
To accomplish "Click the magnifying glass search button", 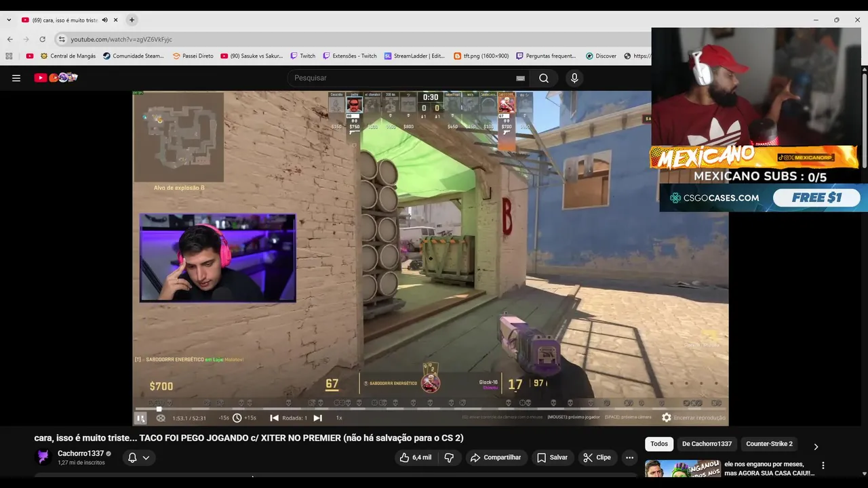I will tap(544, 78).
